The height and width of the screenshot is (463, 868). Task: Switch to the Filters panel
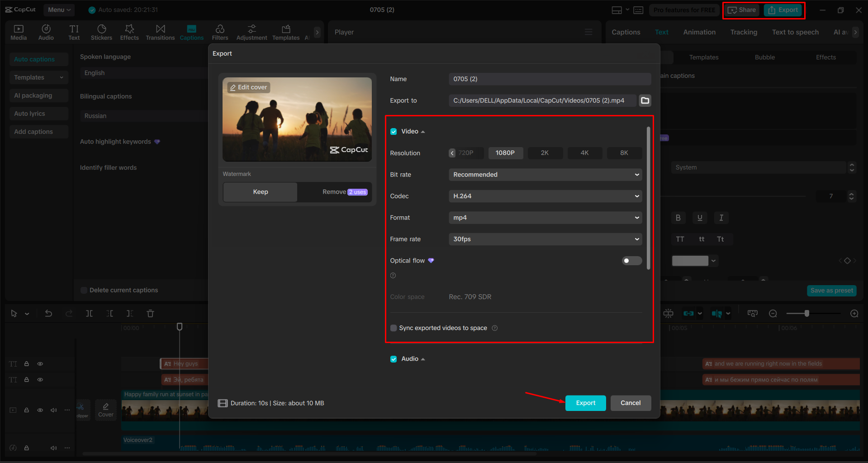220,32
